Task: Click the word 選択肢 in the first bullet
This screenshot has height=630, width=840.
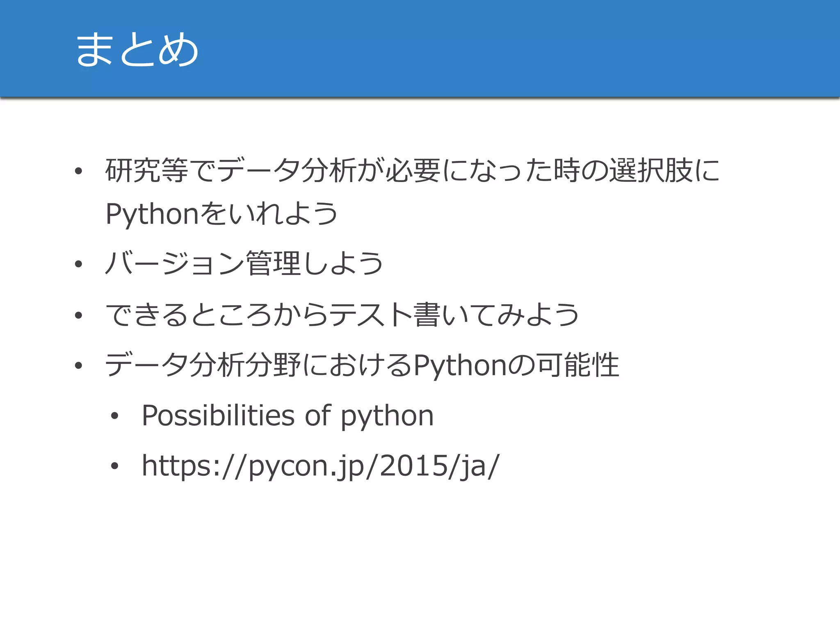Action: pos(650,171)
